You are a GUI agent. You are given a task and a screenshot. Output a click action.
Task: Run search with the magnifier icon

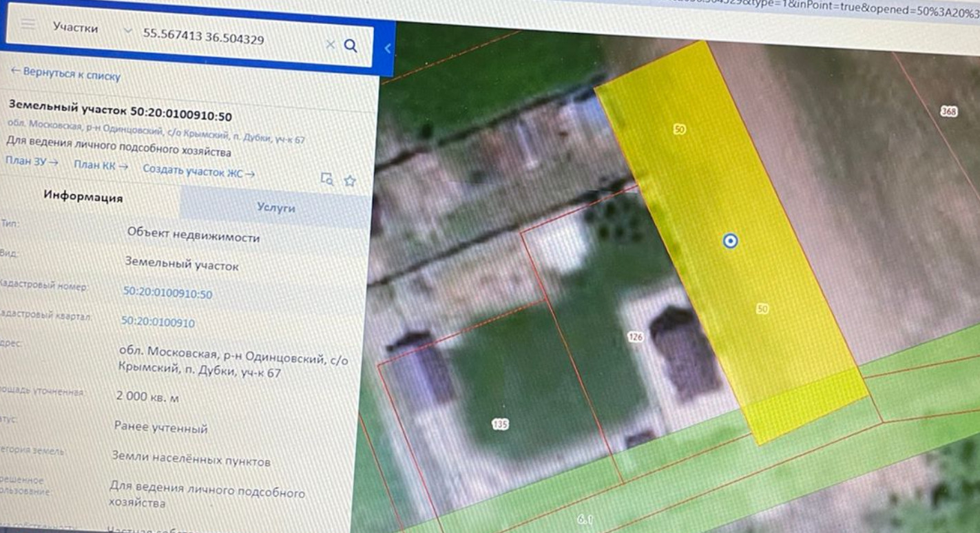(x=351, y=46)
